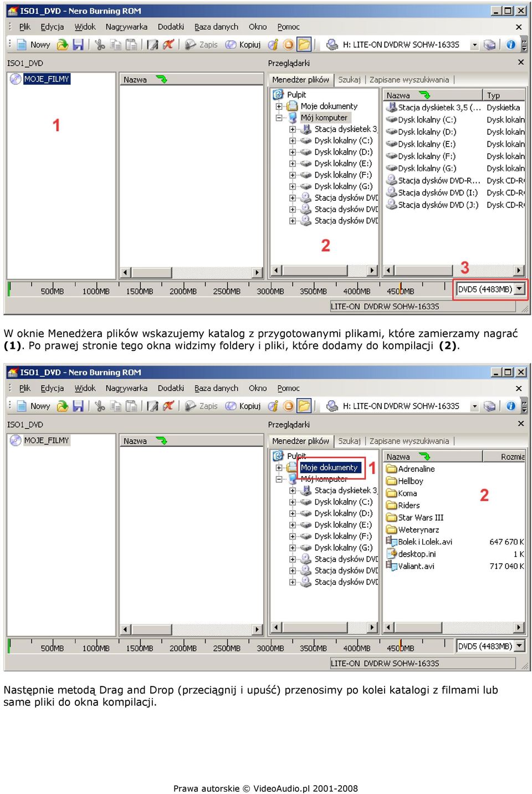
Task: Close Przeglądarki panel in lower window
Action: pyautogui.click(x=521, y=424)
